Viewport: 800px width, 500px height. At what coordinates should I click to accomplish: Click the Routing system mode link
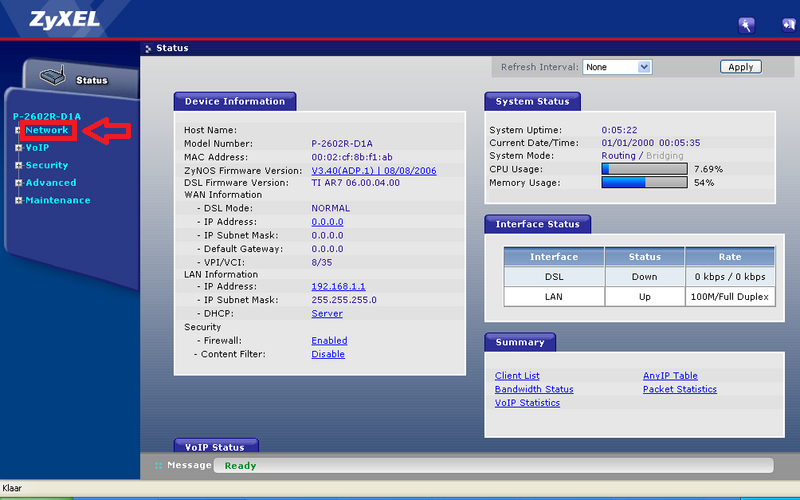click(618, 156)
